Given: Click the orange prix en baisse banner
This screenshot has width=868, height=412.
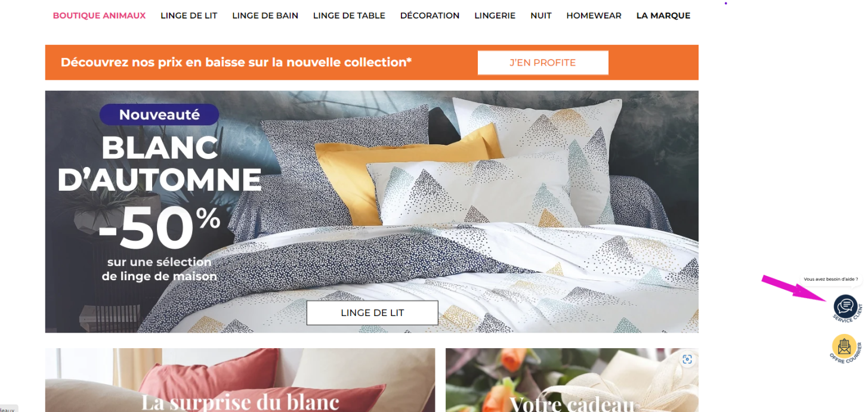Looking at the screenshot, I should point(372,62).
